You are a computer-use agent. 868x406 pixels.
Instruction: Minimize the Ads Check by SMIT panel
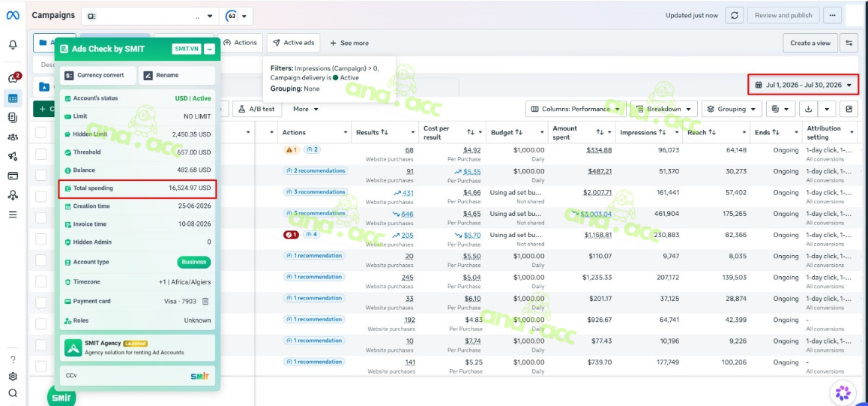pos(209,49)
